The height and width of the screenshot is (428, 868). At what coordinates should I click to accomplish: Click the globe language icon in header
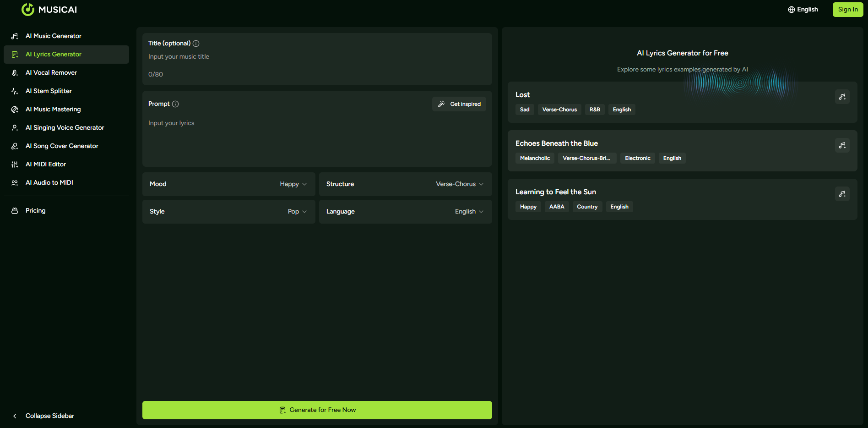point(791,10)
